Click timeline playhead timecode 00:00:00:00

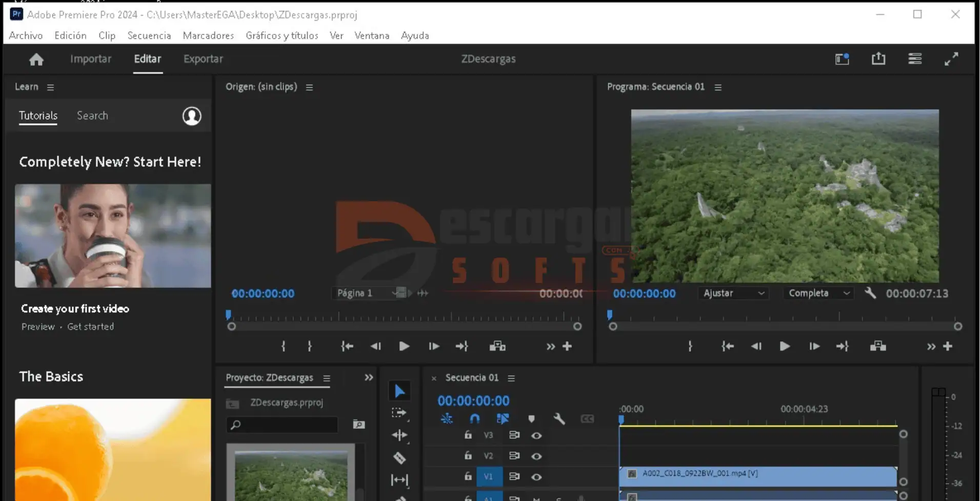click(x=473, y=401)
